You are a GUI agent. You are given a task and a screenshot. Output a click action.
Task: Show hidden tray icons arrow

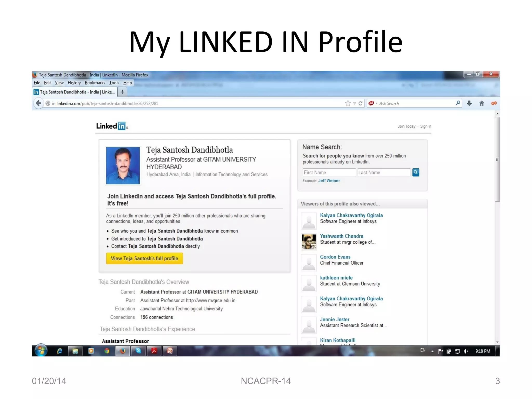pos(432,351)
